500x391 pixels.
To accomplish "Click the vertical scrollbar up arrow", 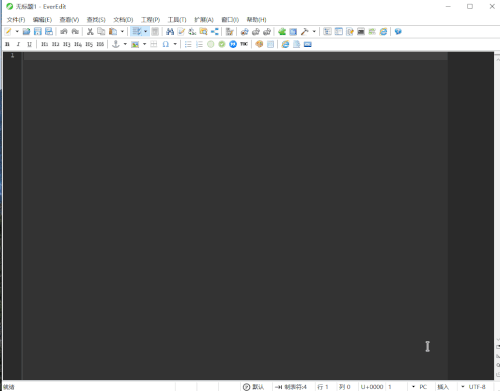I will [x=497, y=59].
